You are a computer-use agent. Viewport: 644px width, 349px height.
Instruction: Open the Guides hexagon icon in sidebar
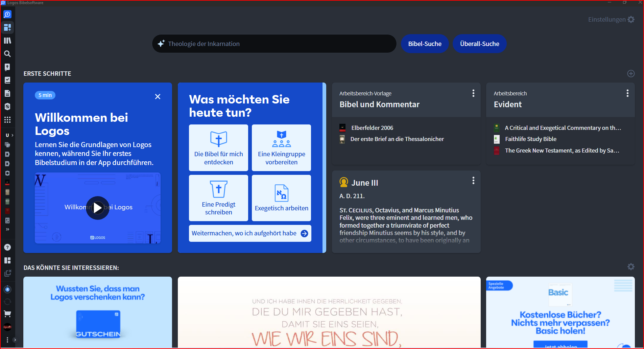click(x=7, y=107)
